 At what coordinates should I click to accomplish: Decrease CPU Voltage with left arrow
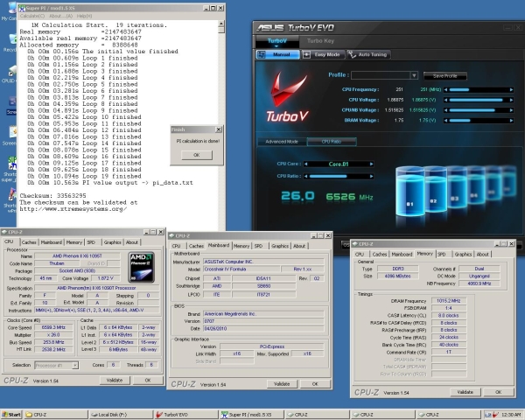(445, 100)
